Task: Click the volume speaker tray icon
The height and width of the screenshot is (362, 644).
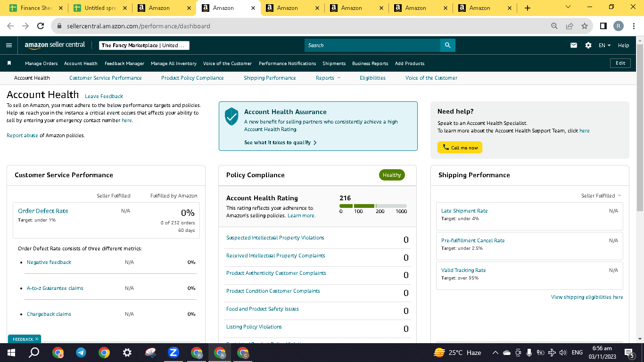Action: (x=562, y=353)
